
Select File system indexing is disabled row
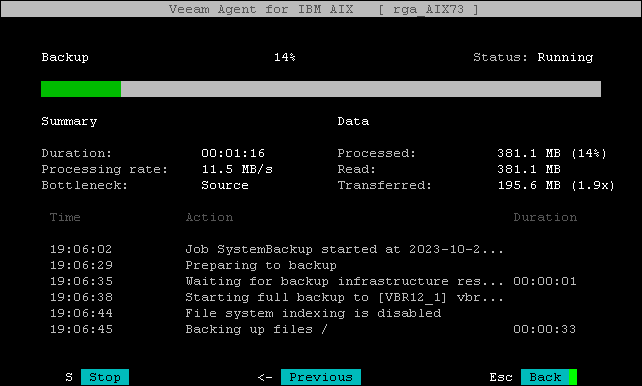pos(313,313)
